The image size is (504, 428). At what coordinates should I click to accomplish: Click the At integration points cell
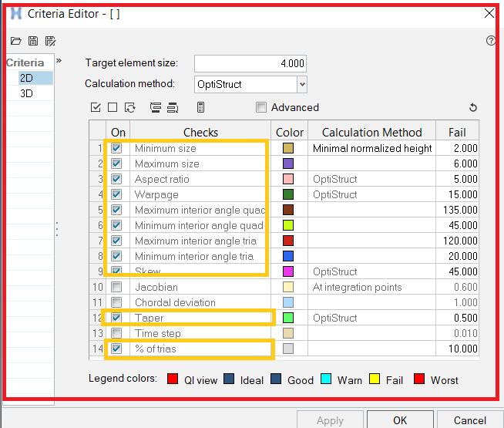372,287
